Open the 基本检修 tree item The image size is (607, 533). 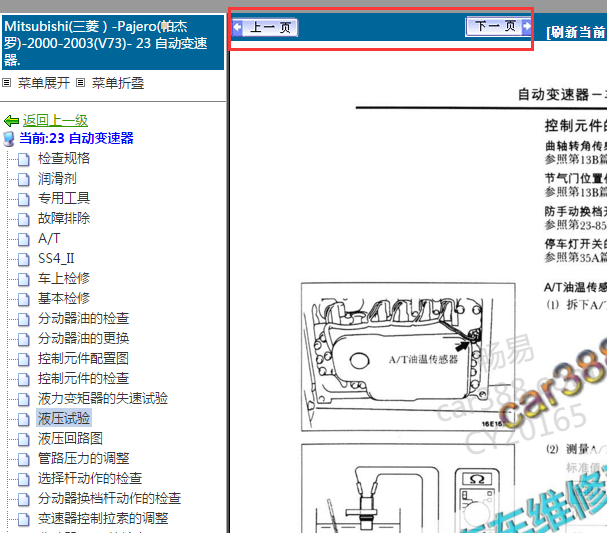64,299
